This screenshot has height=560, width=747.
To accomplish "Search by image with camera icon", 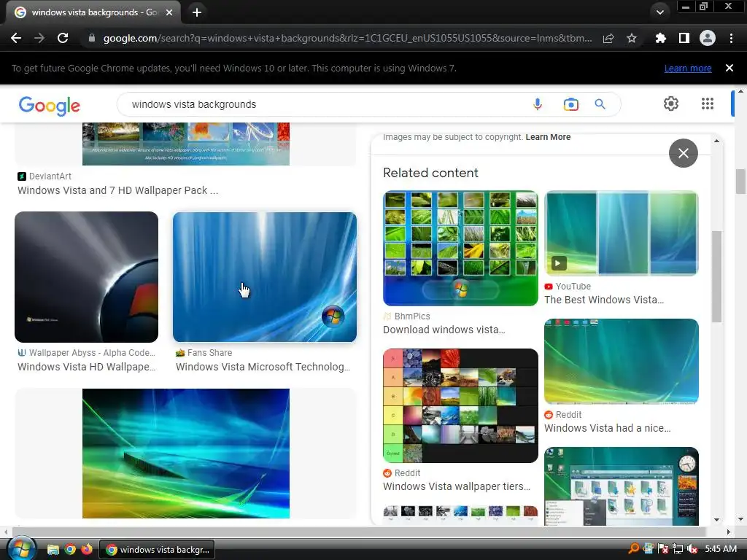I will point(570,104).
